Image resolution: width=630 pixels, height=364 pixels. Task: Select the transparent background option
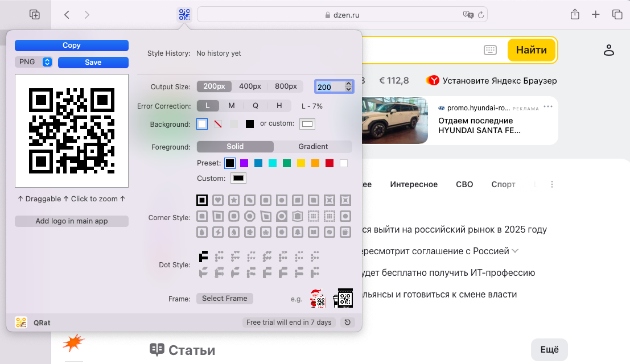(x=218, y=124)
